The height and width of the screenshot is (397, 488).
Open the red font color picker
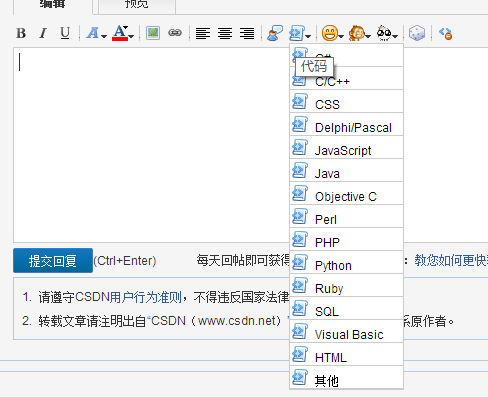click(x=123, y=33)
